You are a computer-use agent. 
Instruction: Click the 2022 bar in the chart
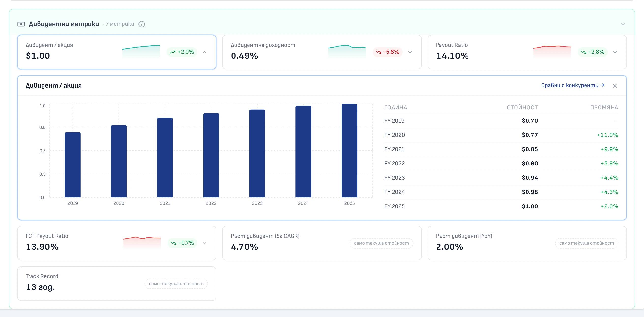(211, 155)
